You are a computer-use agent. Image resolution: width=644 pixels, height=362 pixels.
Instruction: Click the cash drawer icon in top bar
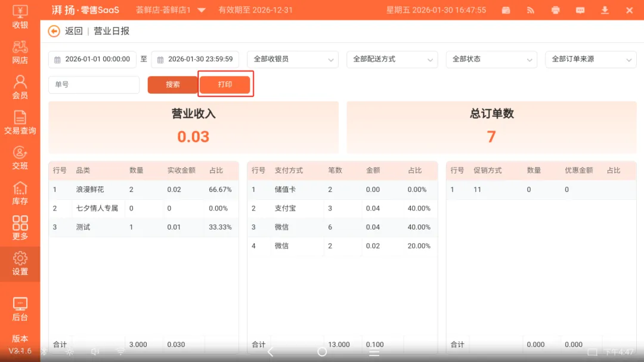click(506, 10)
